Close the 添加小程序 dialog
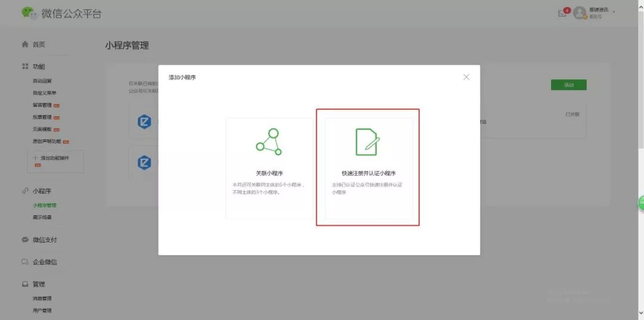Screen dimensions: 644x320 [466, 77]
